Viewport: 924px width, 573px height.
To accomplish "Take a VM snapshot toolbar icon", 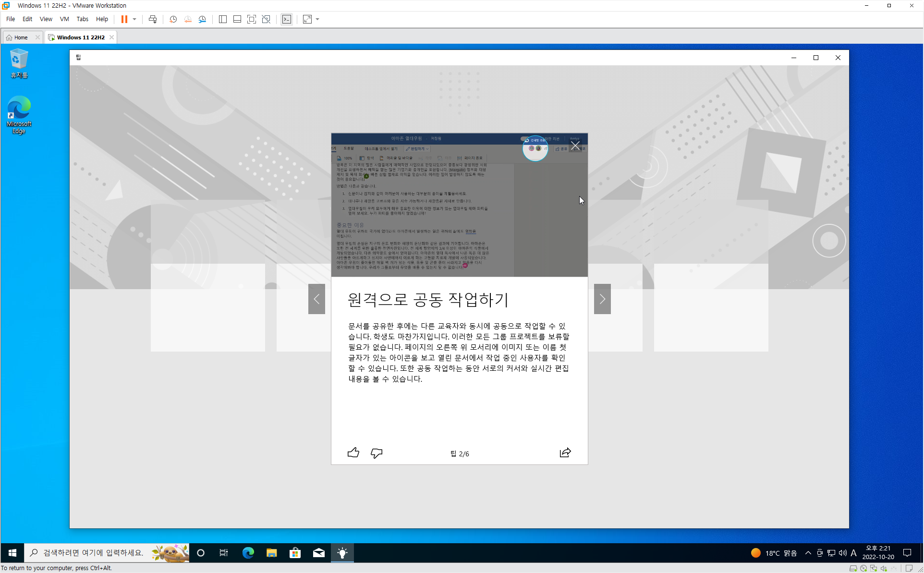I will (173, 19).
